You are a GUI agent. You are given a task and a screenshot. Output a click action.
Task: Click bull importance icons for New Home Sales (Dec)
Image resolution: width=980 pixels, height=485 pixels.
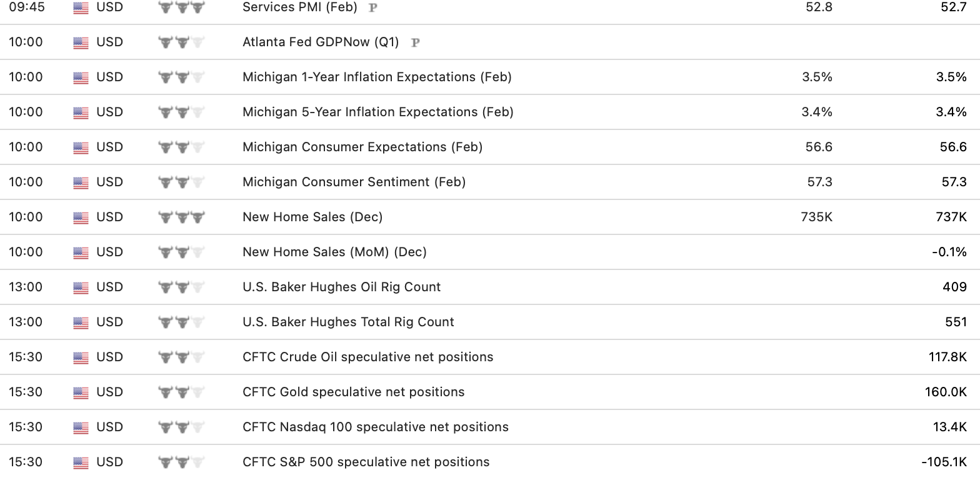181,217
